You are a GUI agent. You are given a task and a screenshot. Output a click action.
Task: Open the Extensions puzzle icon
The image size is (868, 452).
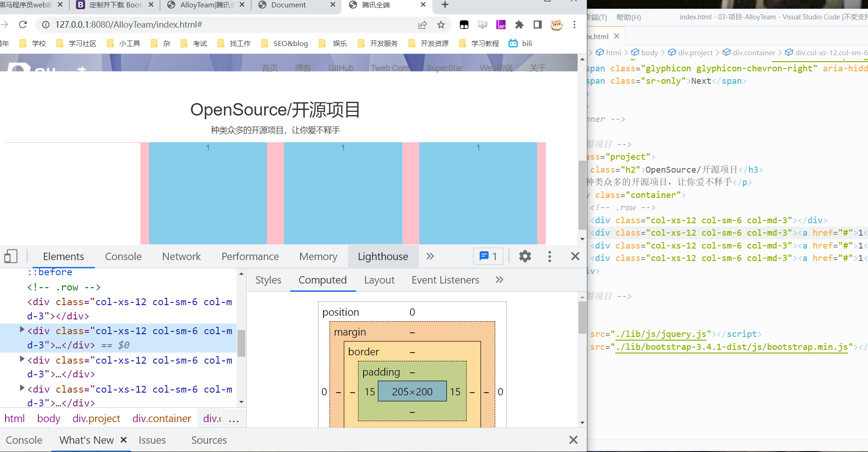(x=519, y=25)
